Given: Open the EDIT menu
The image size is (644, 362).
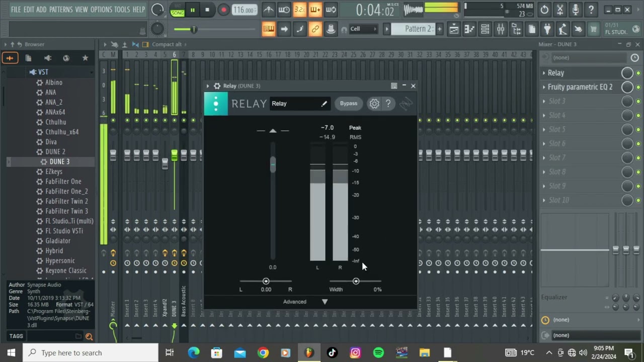Looking at the screenshot, I should pos(29,10).
